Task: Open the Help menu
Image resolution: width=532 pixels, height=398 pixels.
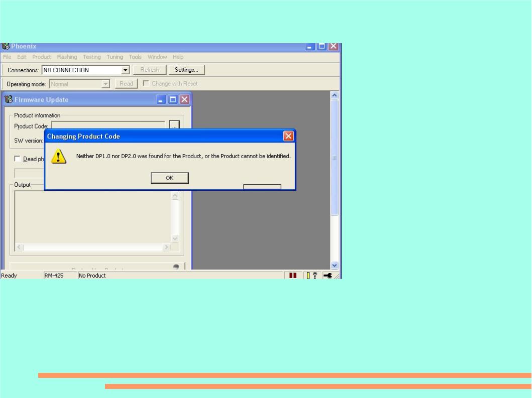Action: [x=178, y=57]
